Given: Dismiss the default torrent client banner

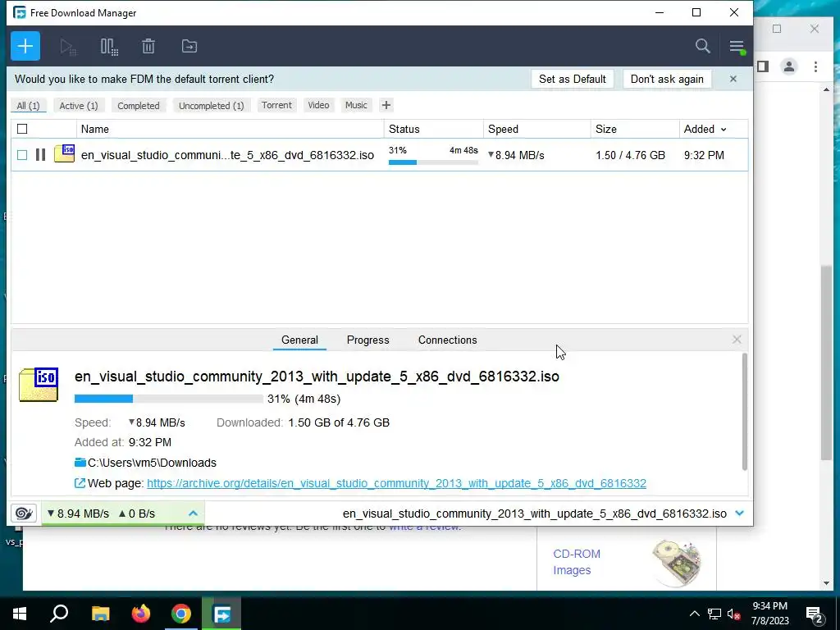Looking at the screenshot, I should pos(733,79).
